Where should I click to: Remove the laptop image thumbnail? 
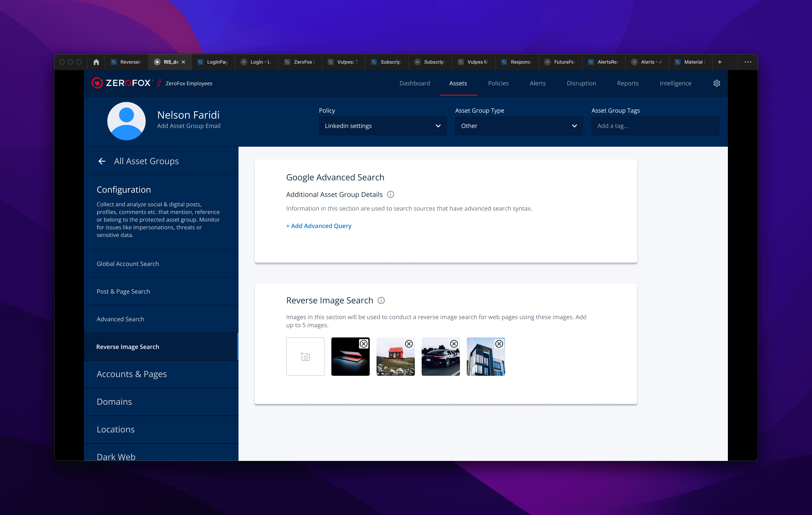pos(364,344)
